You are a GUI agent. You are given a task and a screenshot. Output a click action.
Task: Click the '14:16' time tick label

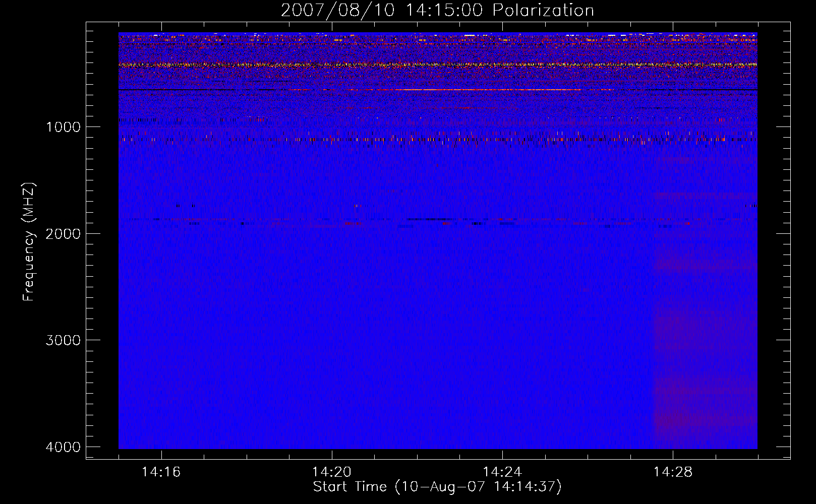[x=161, y=472]
